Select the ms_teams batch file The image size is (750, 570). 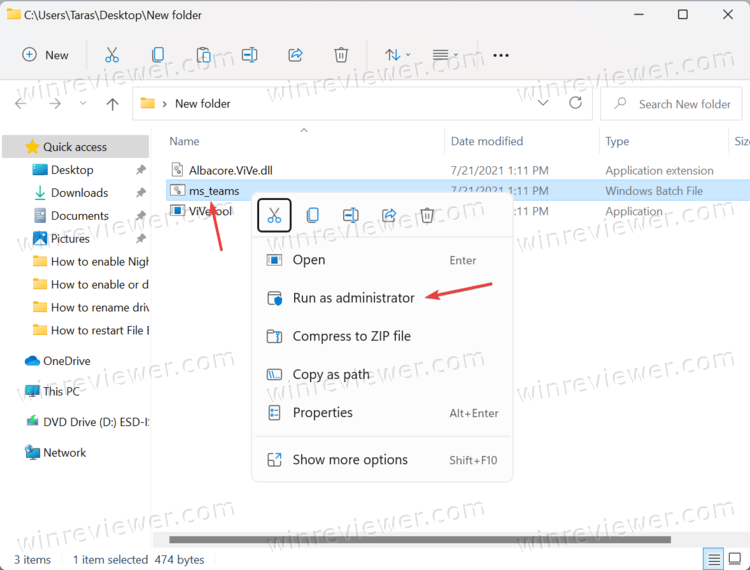(x=214, y=191)
